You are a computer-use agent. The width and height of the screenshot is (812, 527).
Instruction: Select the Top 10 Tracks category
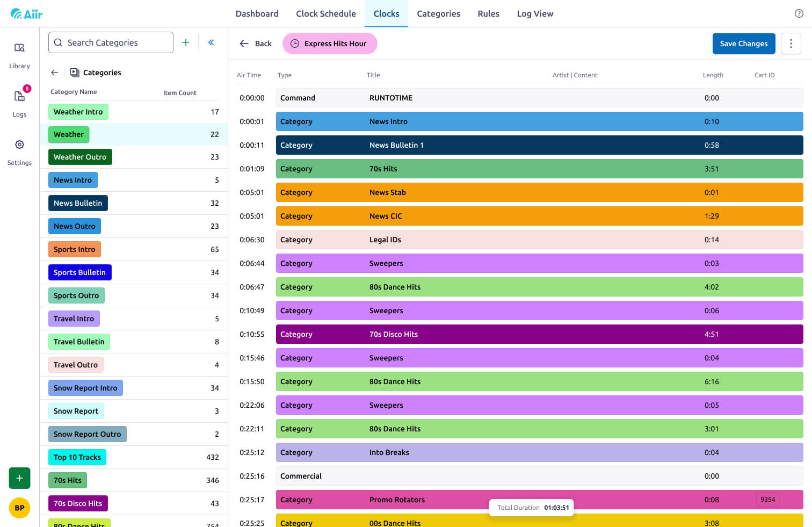[77, 457]
